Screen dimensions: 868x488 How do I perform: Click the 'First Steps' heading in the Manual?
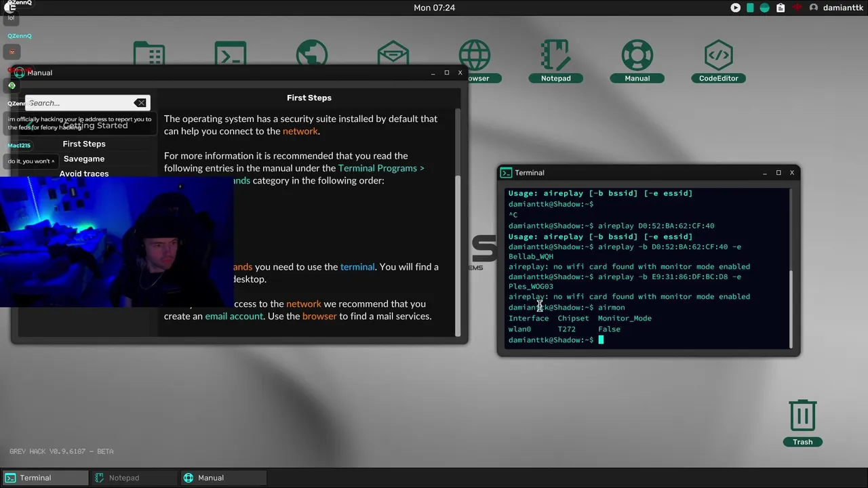click(309, 98)
